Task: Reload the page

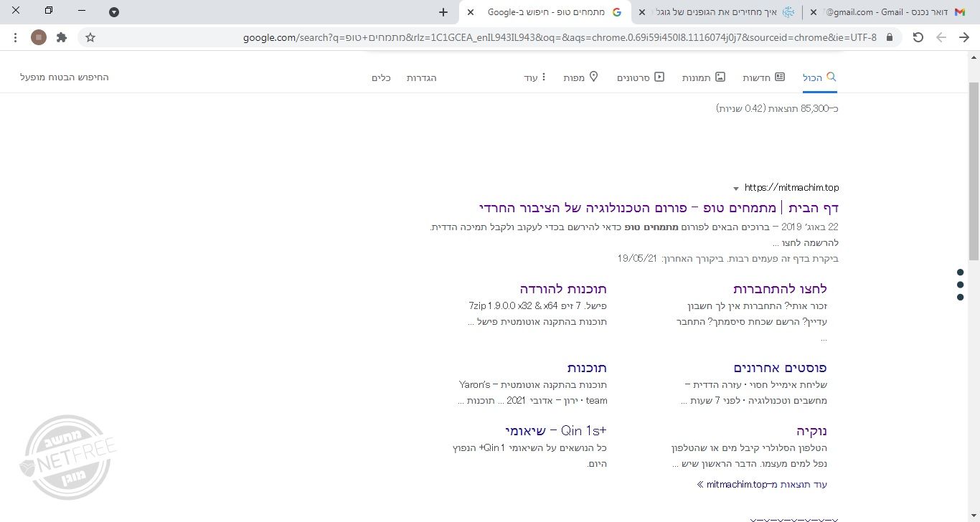Action: (918, 37)
